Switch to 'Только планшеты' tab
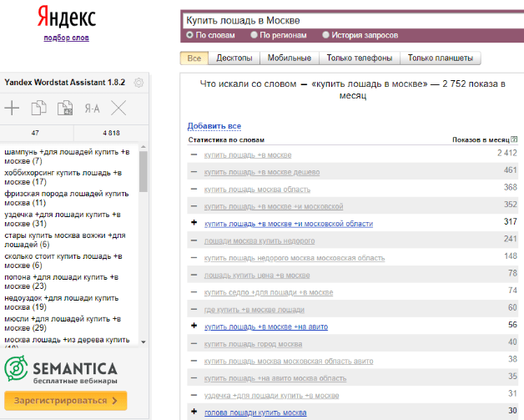 coord(441,58)
